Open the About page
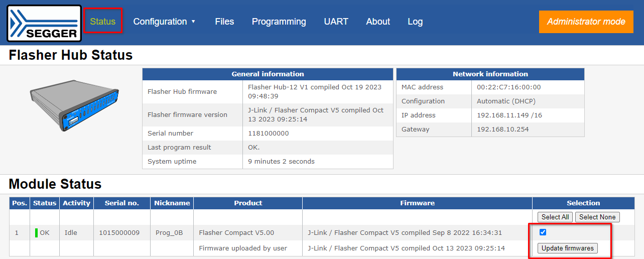The height and width of the screenshot is (259, 644). point(378,22)
